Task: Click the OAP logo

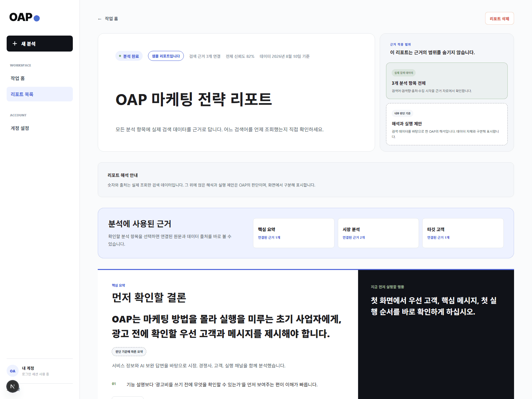Action: 25,17
